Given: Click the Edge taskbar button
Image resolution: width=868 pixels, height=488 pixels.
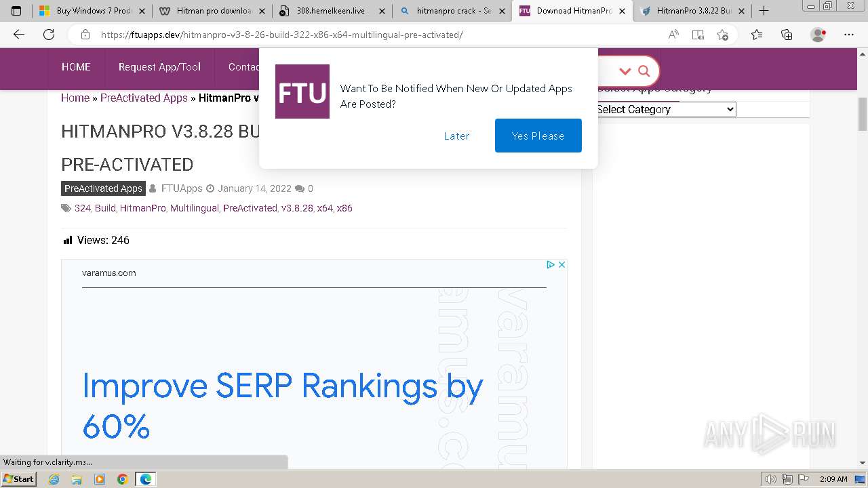Looking at the screenshot, I should tap(145, 479).
